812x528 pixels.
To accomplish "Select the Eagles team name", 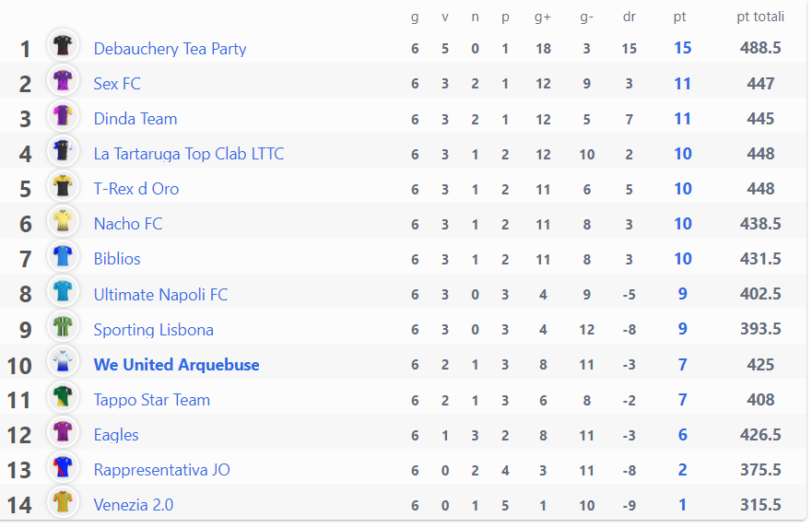I will (x=116, y=435).
